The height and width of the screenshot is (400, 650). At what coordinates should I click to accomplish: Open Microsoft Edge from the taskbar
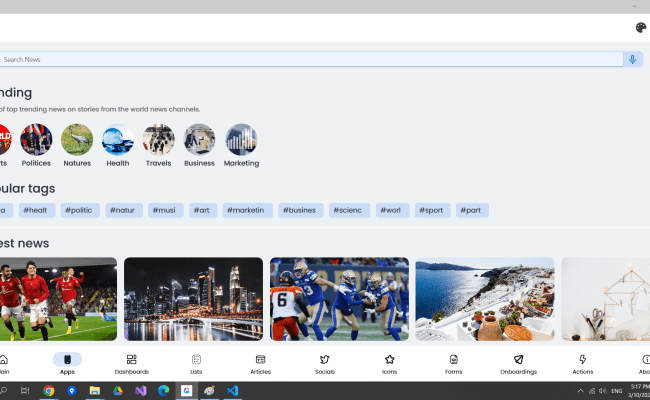click(x=164, y=390)
